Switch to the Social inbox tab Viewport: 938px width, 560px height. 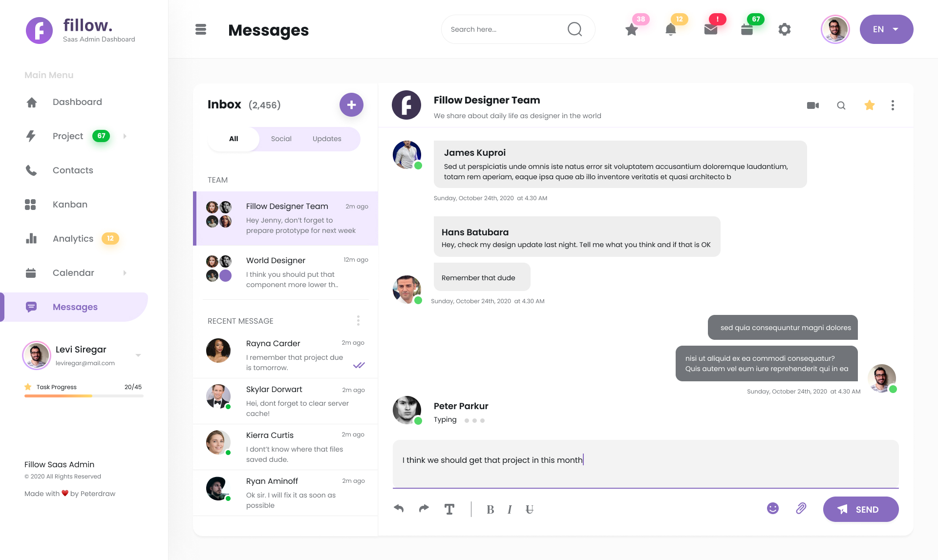(281, 139)
